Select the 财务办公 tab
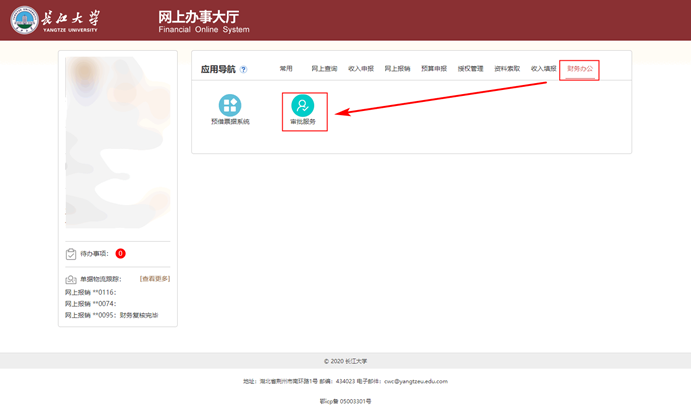The height and width of the screenshot is (407, 691). tap(580, 69)
